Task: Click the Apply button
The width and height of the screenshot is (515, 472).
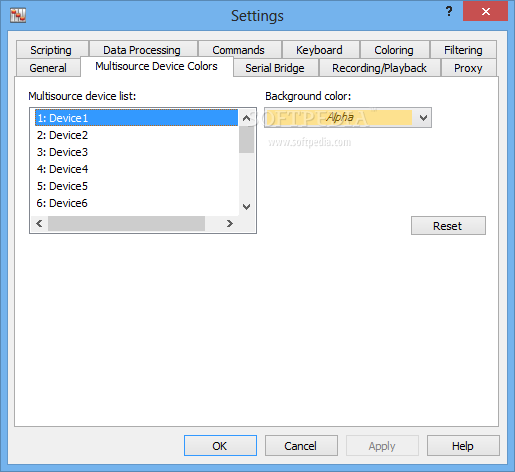Action: [x=382, y=446]
